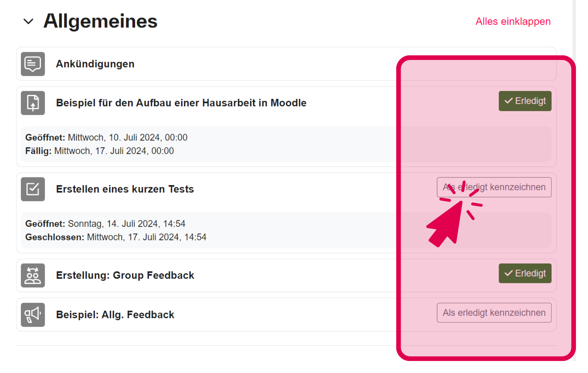Image resolution: width=588 pixels, height=373 pixels.
Task: Click the Ankündigungen forum icon
Action: coord(33,64)
